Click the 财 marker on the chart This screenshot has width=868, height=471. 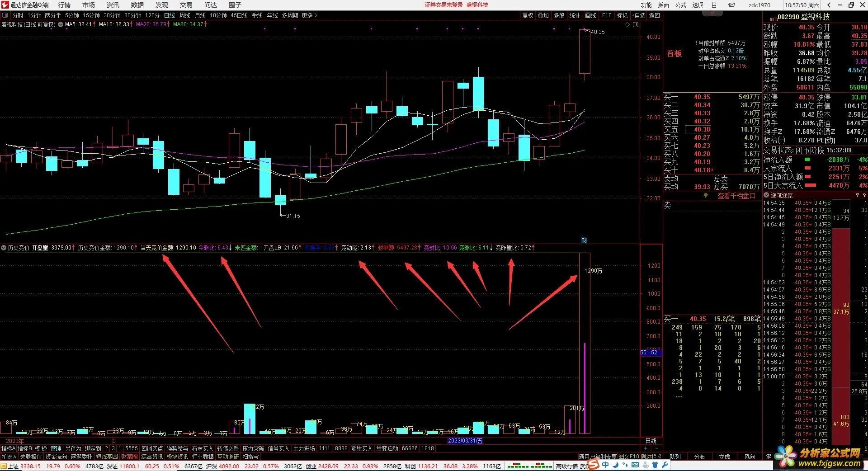[584, 240]
